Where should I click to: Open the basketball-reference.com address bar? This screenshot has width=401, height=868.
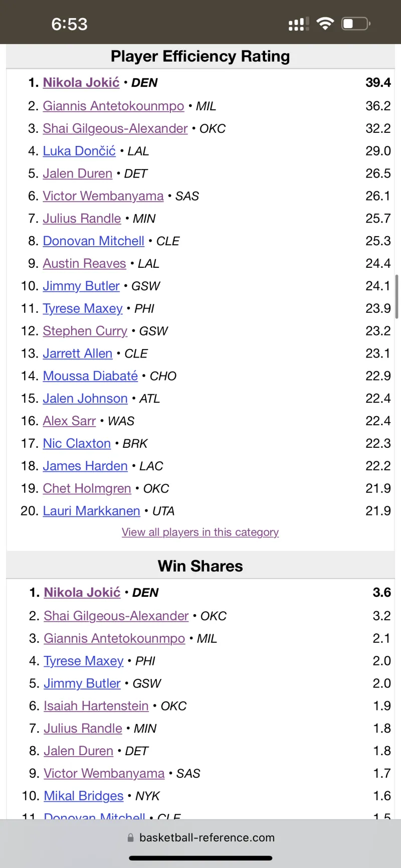207,837
